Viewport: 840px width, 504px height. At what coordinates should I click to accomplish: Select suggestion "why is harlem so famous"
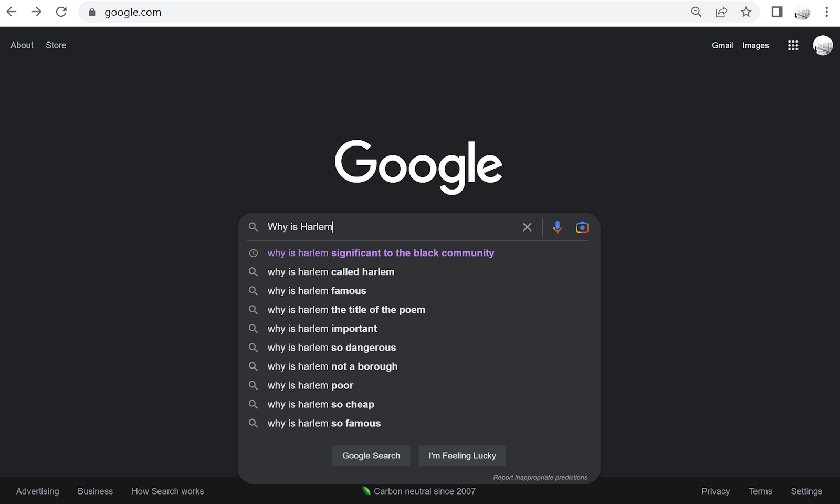(x=419, y=423)
